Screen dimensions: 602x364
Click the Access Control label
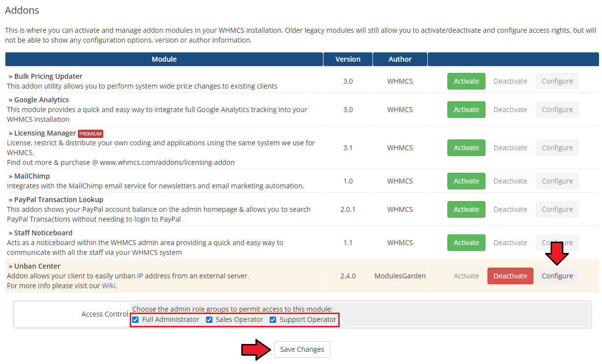[105, 314]
